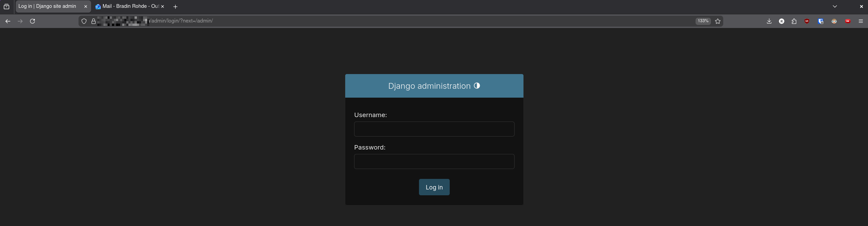Click the Username input field
The height and width of the screenshot is (226, 868).
[434, 129]
